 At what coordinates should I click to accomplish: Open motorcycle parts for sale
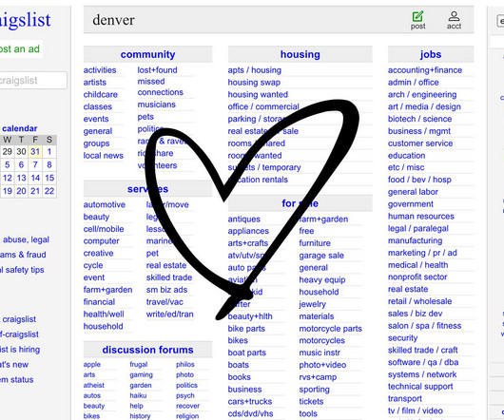click(330, 329)
